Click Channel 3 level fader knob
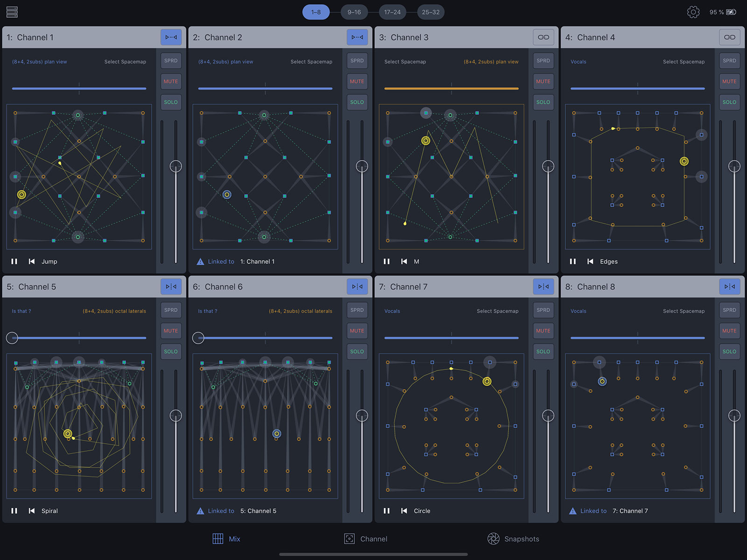Image resolution: width=747 pixels, height=560 pixels. coord(548,166)
